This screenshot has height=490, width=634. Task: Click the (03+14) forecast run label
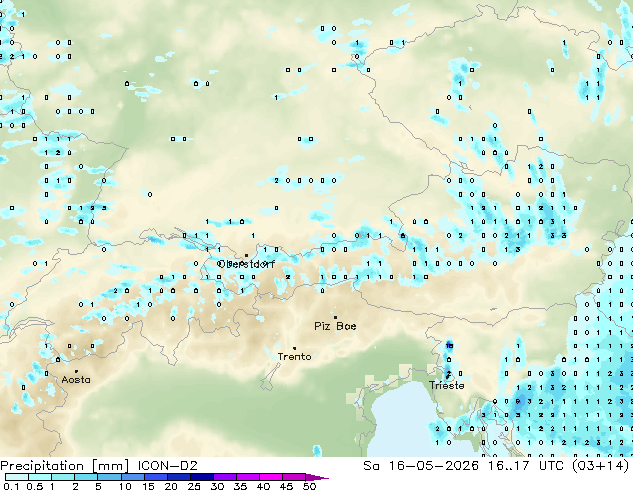pyautogui.click(x=601, y=466)
